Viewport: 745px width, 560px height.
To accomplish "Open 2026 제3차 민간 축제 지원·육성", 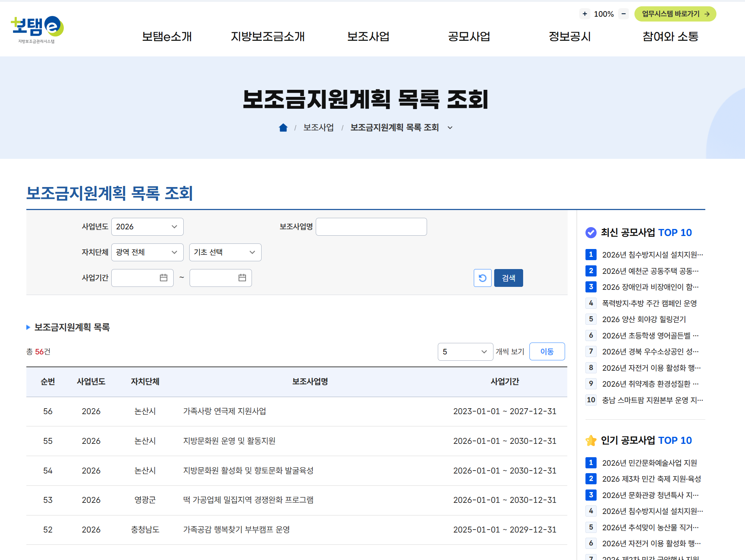I will (652, 479).
